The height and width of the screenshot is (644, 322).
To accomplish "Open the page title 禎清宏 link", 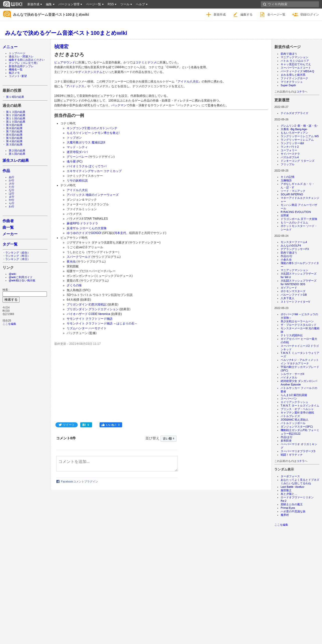I will pos(61,47).
